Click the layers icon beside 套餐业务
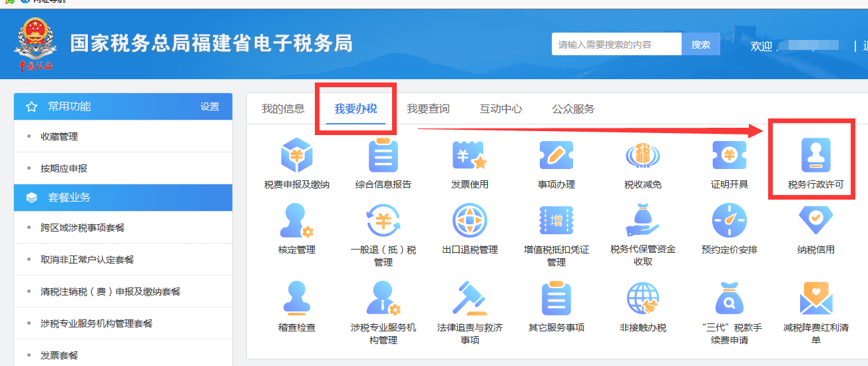 click(31, 198)
